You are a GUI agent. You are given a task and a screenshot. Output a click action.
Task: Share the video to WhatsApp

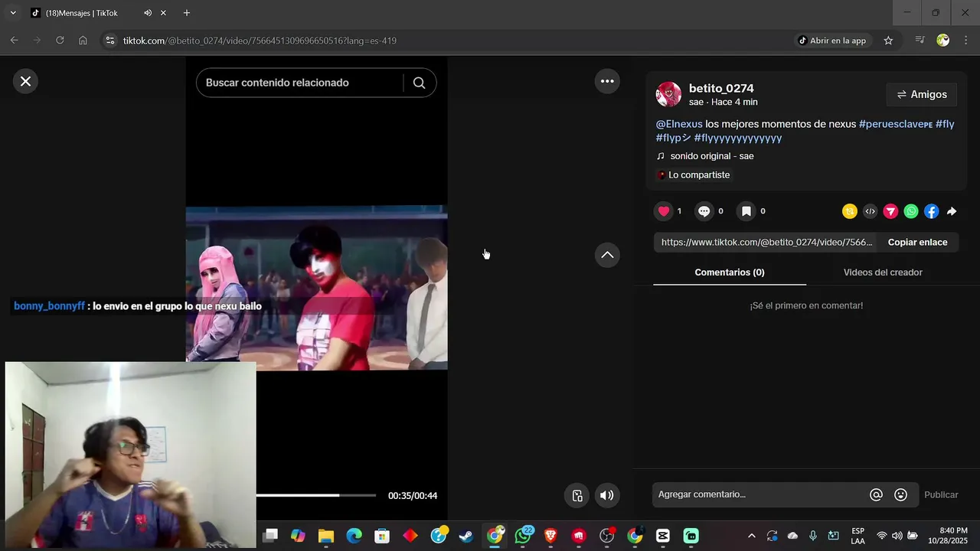[911, 212]
